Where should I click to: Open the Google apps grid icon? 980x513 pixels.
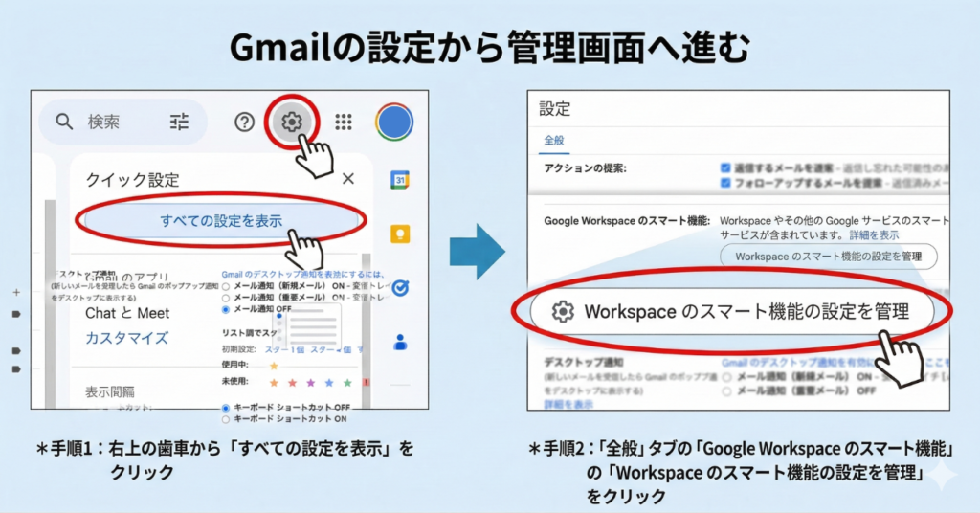click(344, 122)
